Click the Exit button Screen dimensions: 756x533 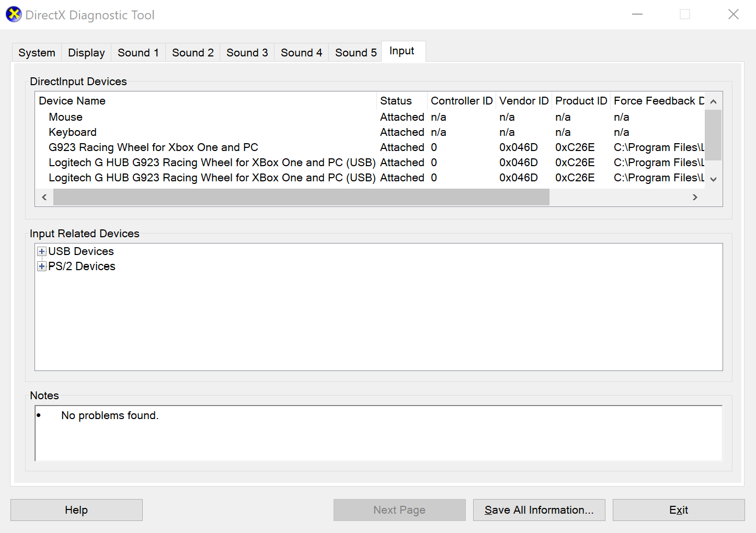[x=679, y=510]
